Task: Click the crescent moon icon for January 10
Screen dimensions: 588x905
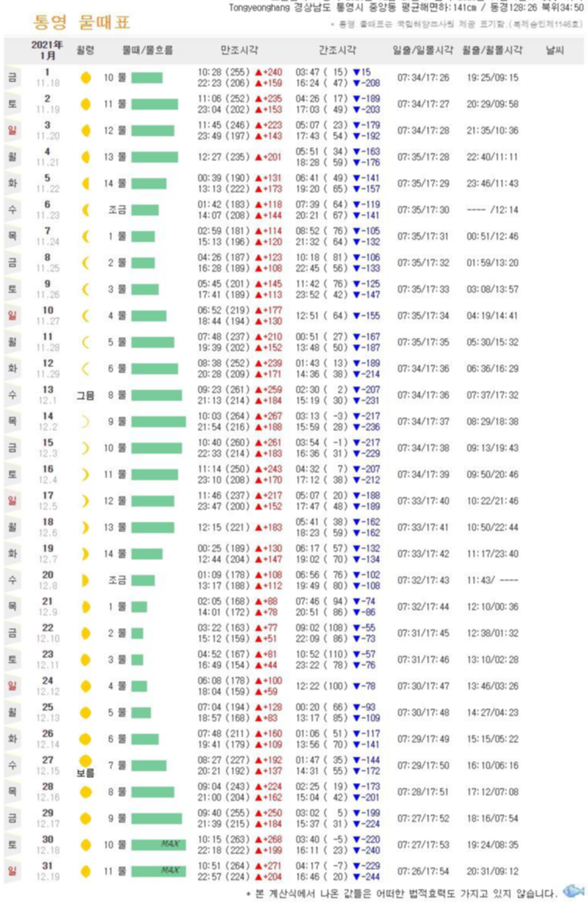Action: 86,316
